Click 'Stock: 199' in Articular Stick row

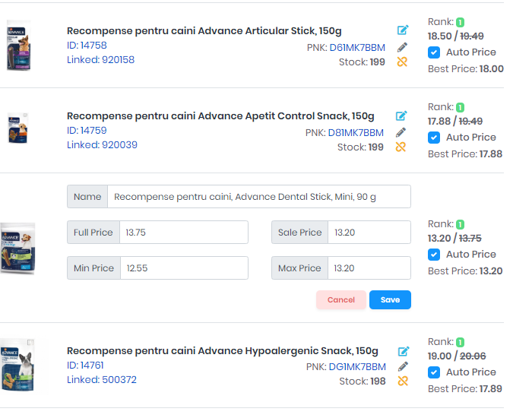coord(362,62)
